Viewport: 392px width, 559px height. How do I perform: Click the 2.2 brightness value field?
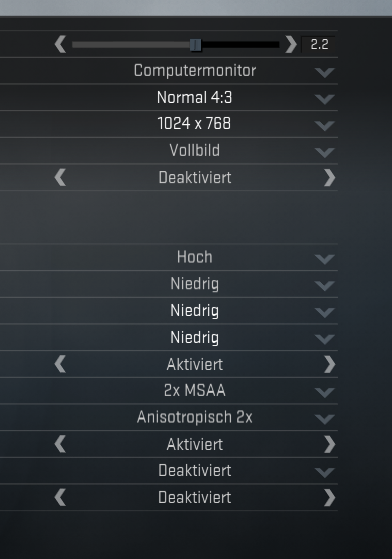point(318,45)
